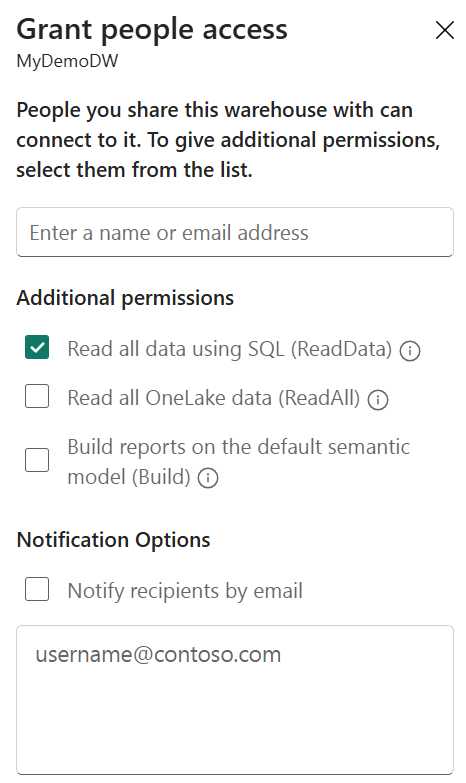Uncheck Read all data using SQL checkbox
This screenshot has height=783, width=466.
(37, 347)
